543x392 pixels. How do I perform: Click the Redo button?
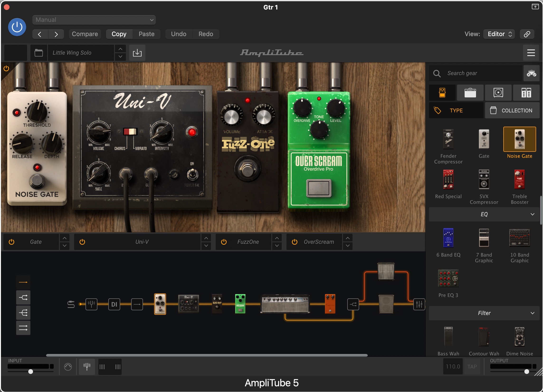[x=206, y=34]
